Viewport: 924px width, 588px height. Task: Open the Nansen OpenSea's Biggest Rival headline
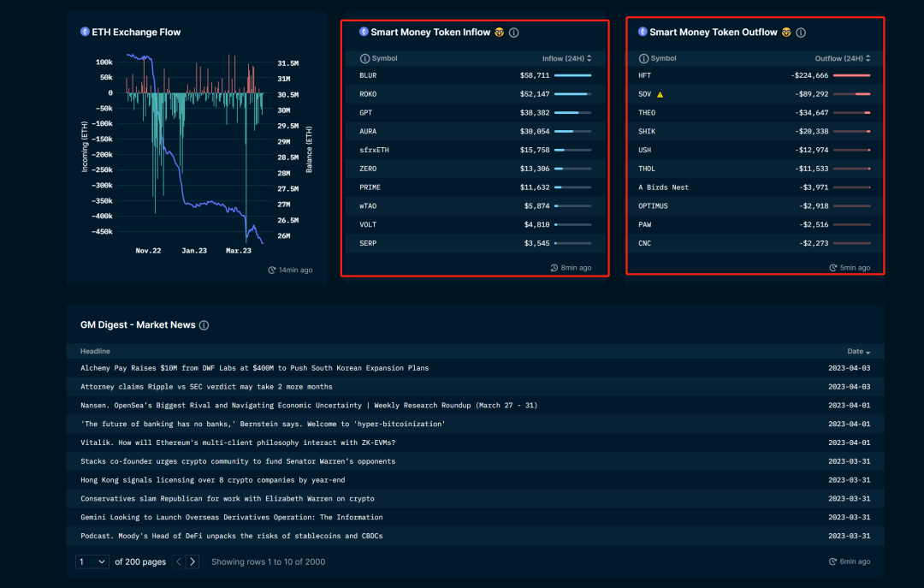(x=309, y=405)
